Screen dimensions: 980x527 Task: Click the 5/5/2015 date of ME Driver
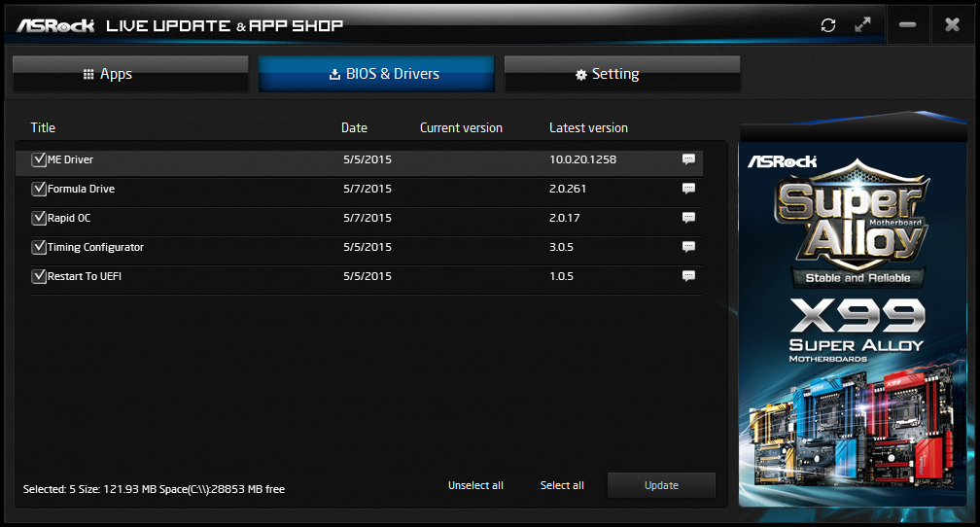point(367,159)
